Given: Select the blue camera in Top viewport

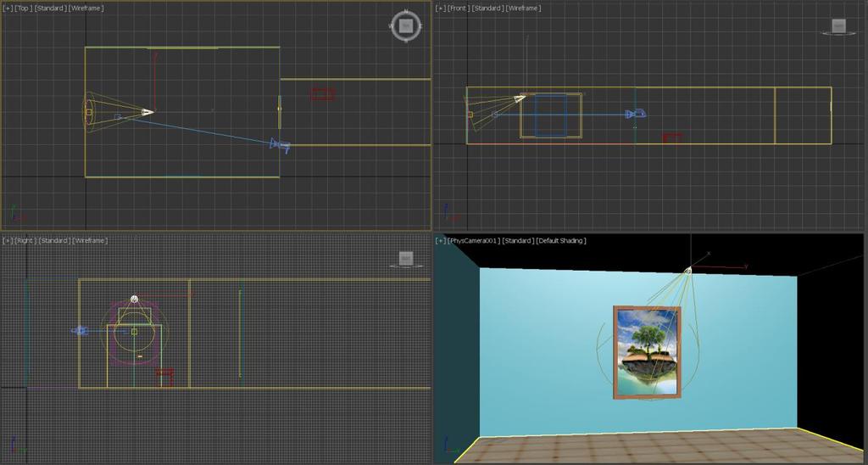Looking at the screenshot, I should click(280, 145).
